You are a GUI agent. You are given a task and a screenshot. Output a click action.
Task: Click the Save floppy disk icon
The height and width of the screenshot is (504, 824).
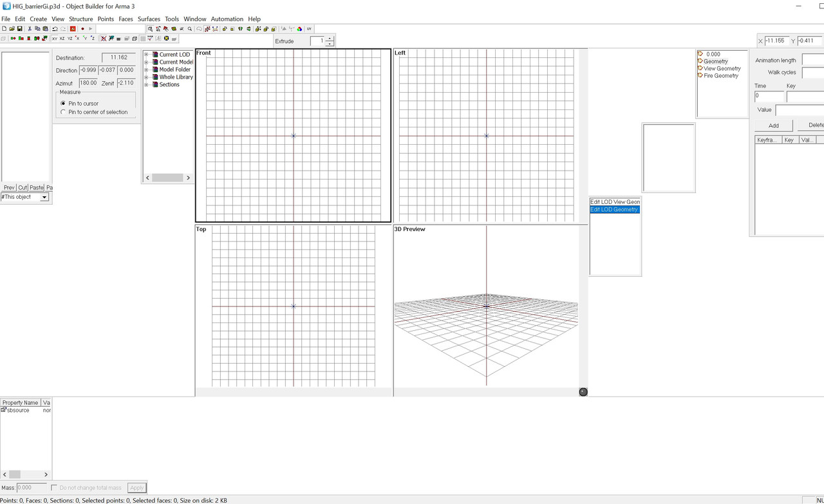[19, 28]
